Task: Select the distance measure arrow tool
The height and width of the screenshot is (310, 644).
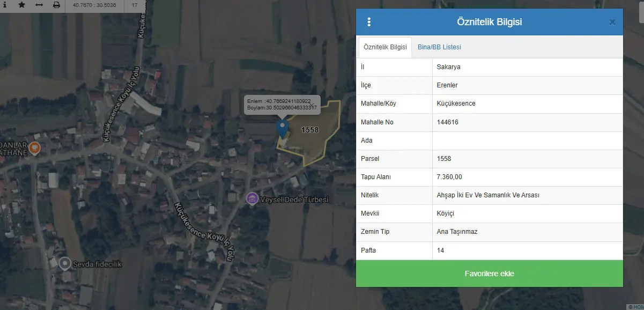Action: pos(39,5)
